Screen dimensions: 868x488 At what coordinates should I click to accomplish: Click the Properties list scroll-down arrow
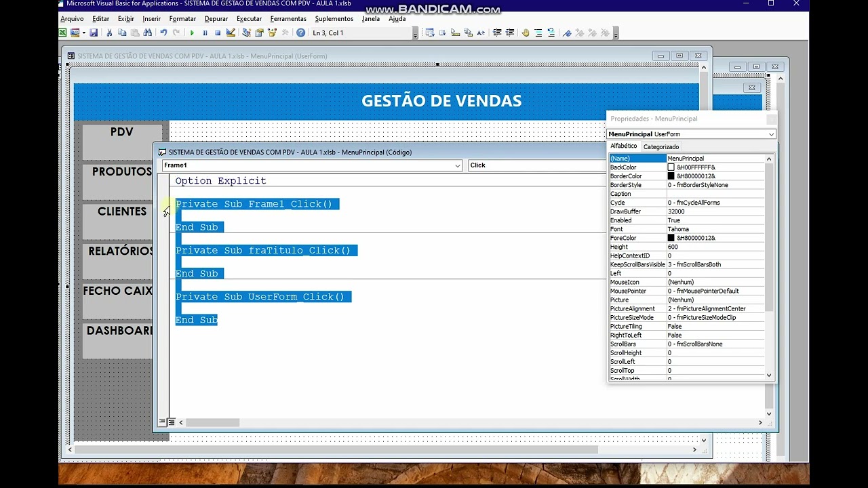769,375
